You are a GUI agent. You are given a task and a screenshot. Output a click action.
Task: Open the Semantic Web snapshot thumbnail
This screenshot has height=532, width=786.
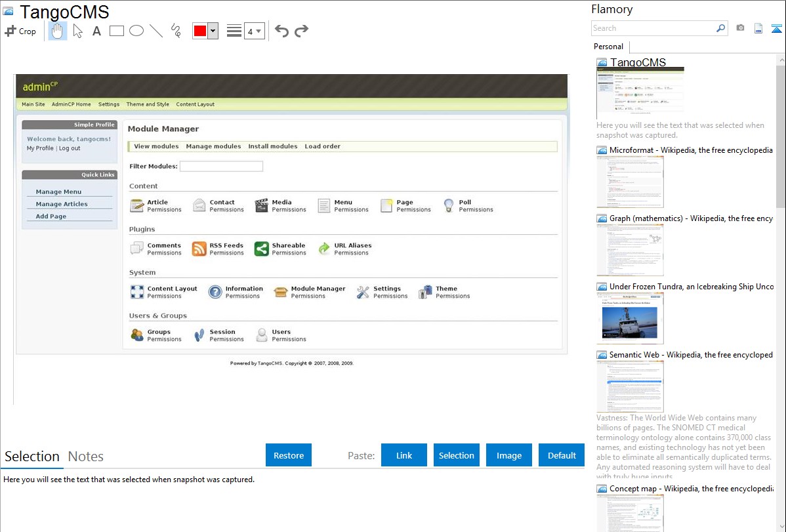(x=630, y=386)
